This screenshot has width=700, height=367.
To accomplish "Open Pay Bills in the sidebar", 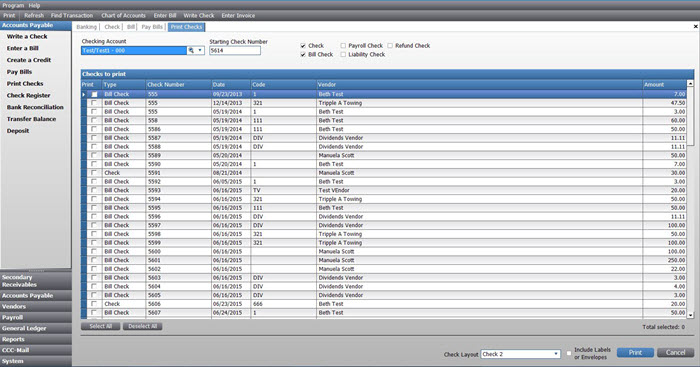I will pyautogui.click(x=19, y=72).
